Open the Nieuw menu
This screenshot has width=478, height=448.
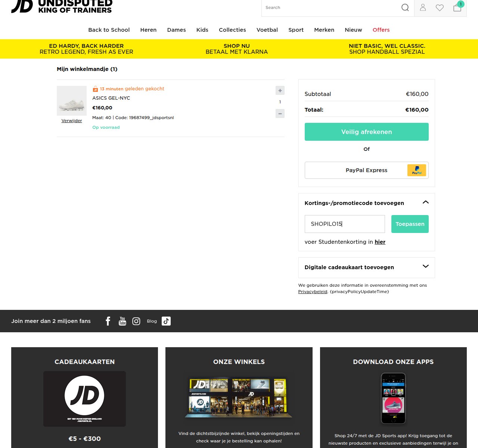(x=353, y=30)
